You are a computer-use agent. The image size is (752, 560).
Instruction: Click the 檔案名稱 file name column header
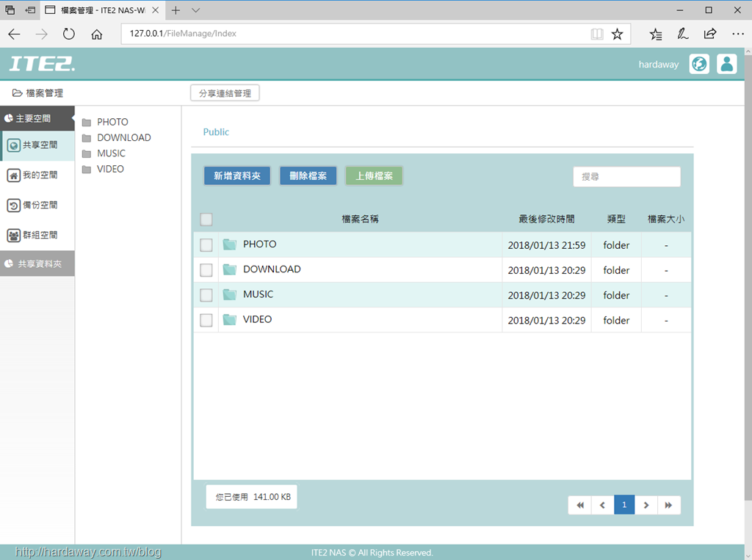tap(360, 219)
